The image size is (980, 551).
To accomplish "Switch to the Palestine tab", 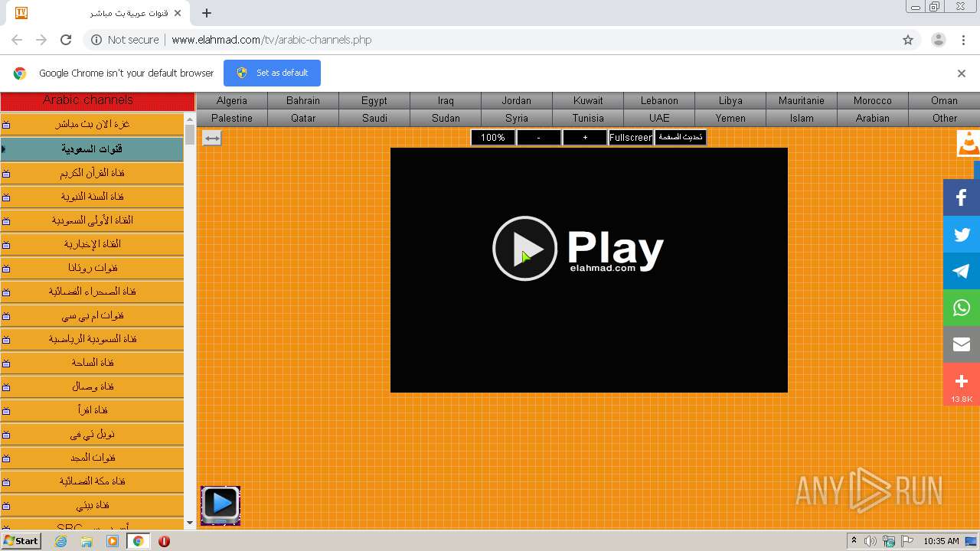I will (x=232, y=118).
